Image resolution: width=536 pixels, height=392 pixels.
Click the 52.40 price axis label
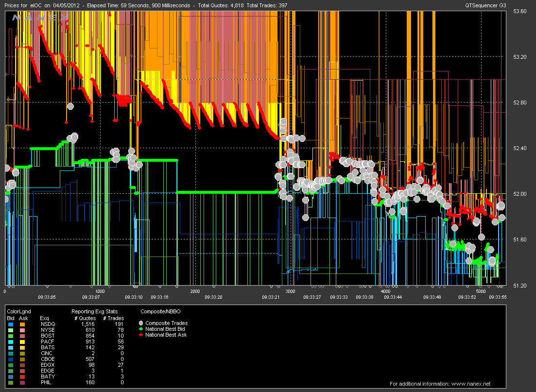[x=519, y=148]
